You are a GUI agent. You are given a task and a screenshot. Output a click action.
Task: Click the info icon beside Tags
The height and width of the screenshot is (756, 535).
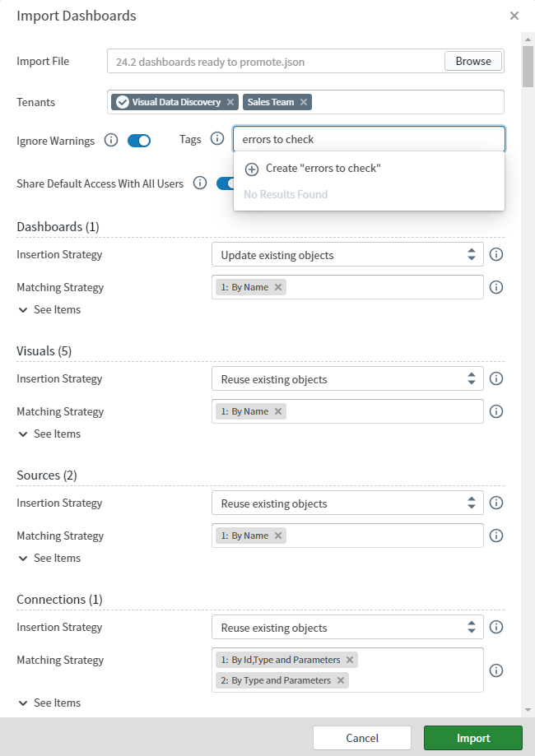(x=215, y=140)
